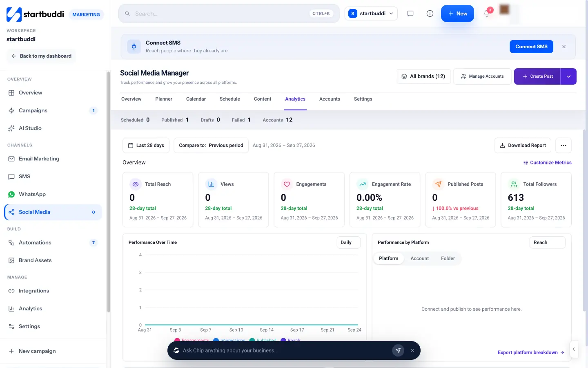Image resolution: width=588 pixels, height=368 pixels.
Task: Open Settings in the sidebar
Action: pyautogui.click(x=53, y=326)
